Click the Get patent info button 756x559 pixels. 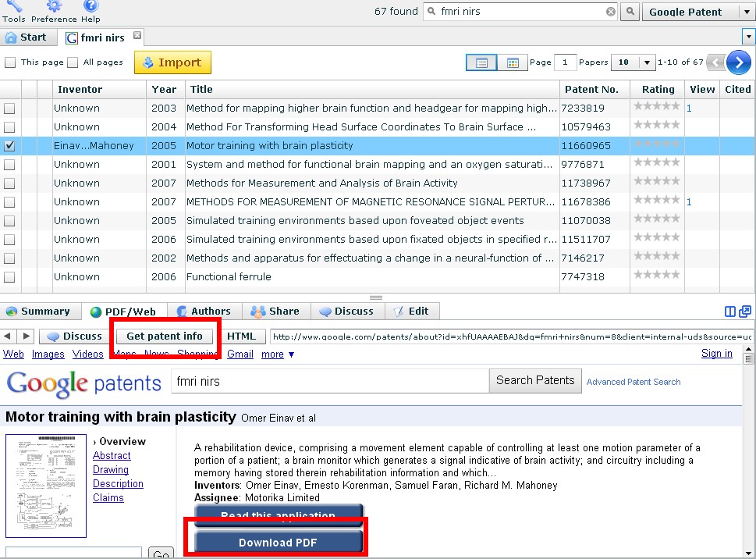pos(165,336)
